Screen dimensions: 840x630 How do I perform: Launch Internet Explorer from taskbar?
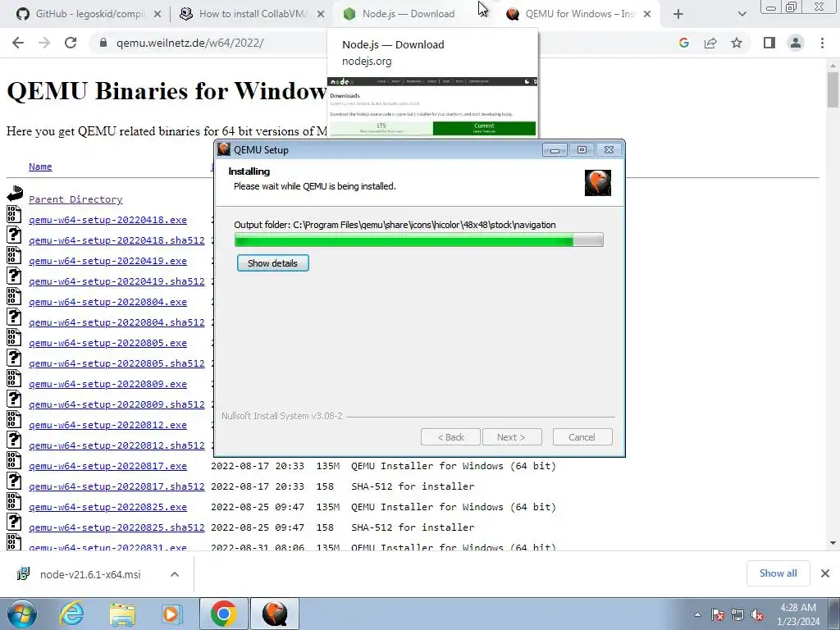click(x=72, y=614)
